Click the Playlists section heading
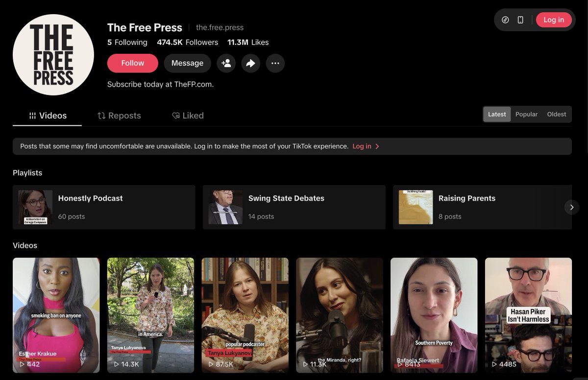This screenshot has height=380, width=588. pos(27,173)
